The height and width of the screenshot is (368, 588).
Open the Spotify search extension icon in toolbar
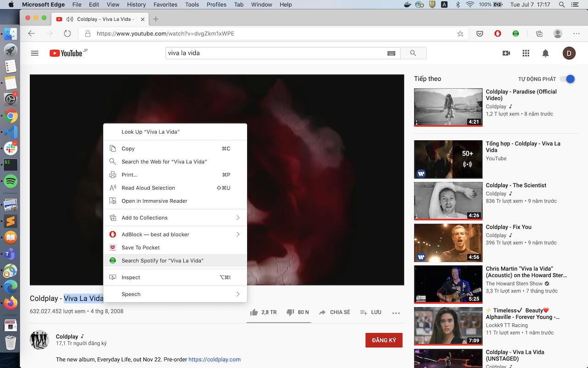(x=516, y=34)
